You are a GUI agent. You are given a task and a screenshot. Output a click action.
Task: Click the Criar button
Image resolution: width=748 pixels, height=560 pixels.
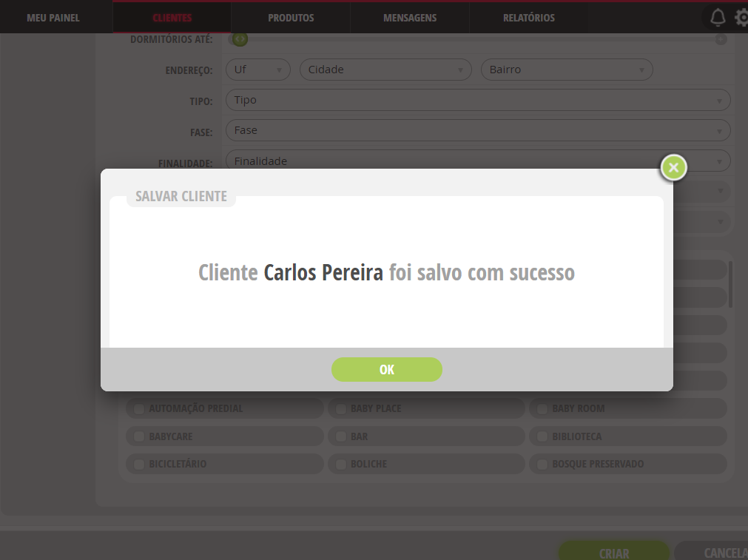tap(614, 551)
